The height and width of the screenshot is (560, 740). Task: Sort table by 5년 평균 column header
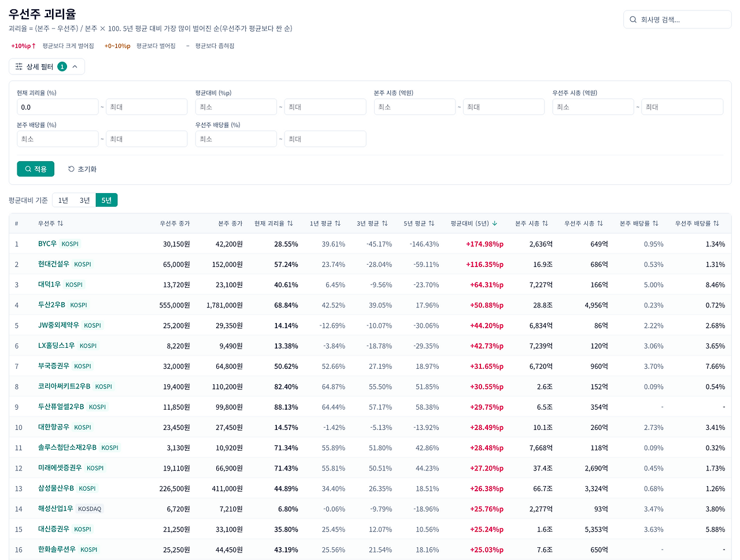pos(419,224)
